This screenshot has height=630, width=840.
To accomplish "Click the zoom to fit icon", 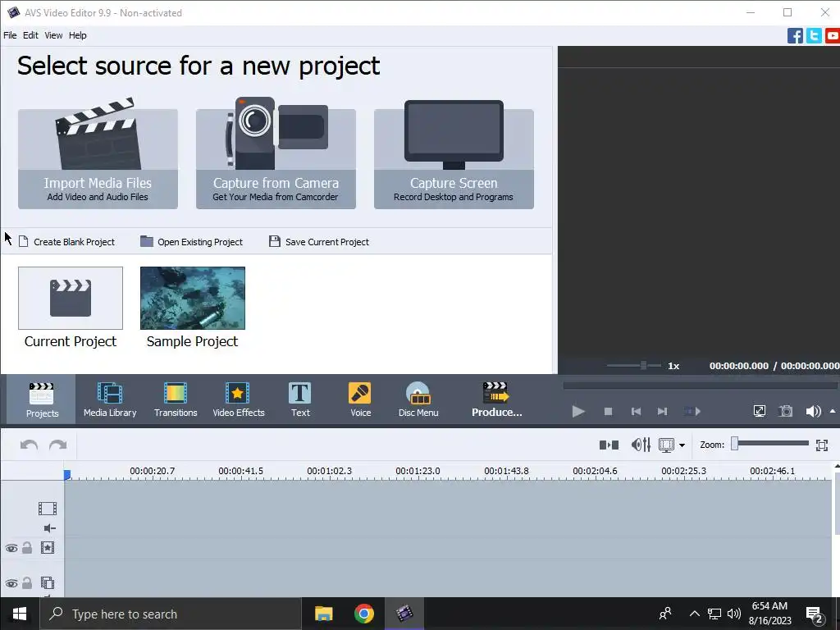I will 822,445.
